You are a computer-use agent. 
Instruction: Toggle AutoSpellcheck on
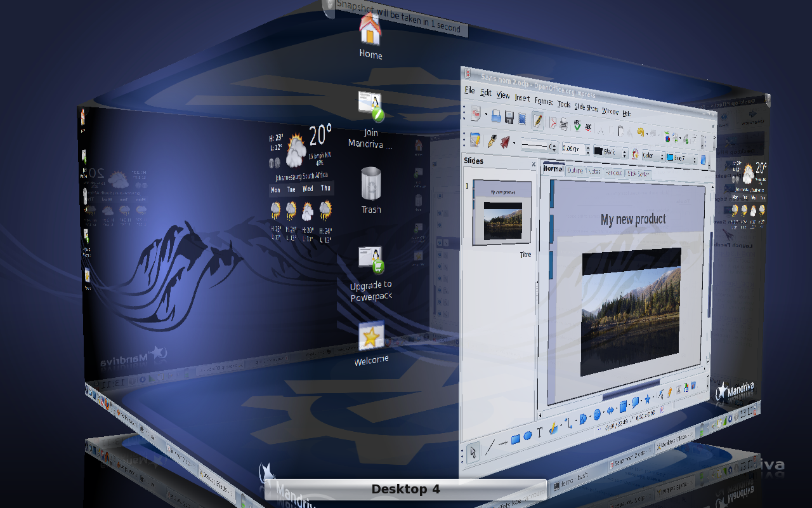[x=589, y=127]
